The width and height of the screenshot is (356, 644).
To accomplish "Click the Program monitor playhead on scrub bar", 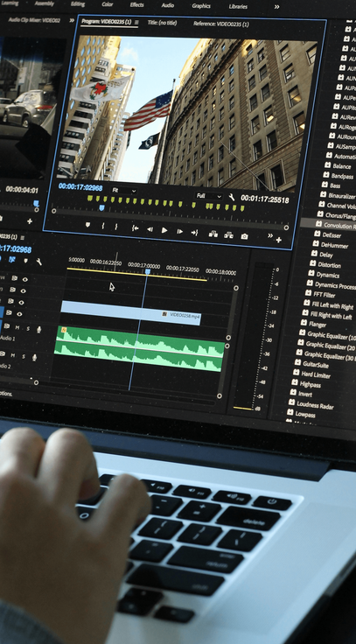I will (101, 208).
